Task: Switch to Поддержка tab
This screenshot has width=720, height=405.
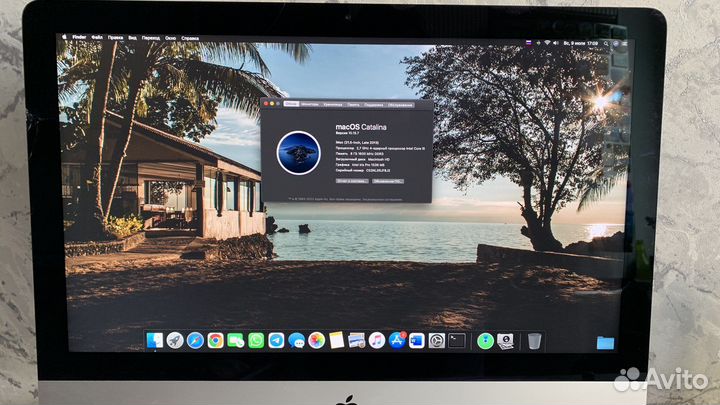Action: pos(374,105)
